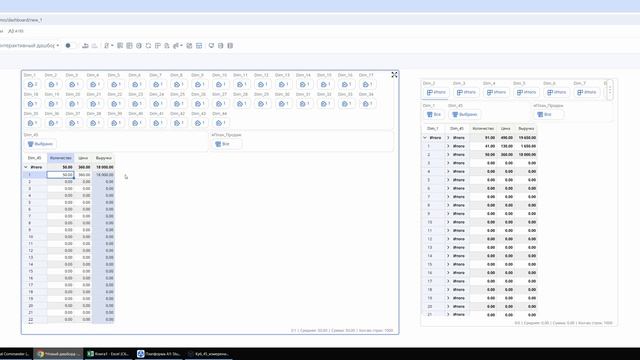Expand row 2 in the right table
The height and width of the screenshot is (360, 640).
(448, 155)
